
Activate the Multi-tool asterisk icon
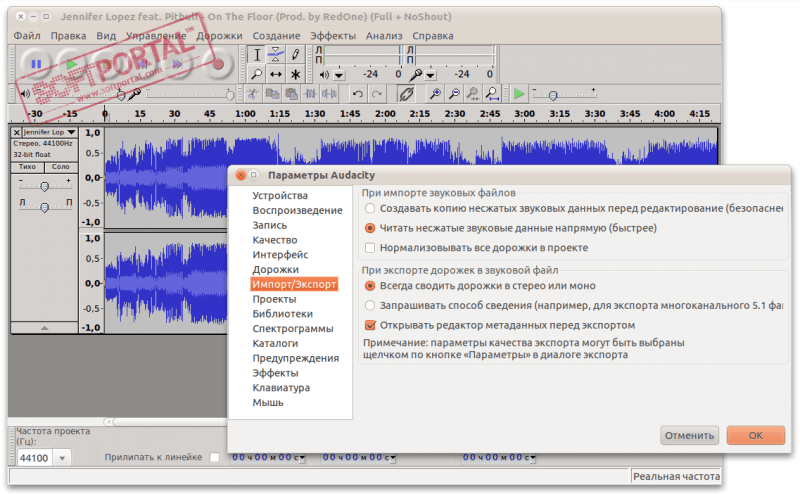[295, 74]
